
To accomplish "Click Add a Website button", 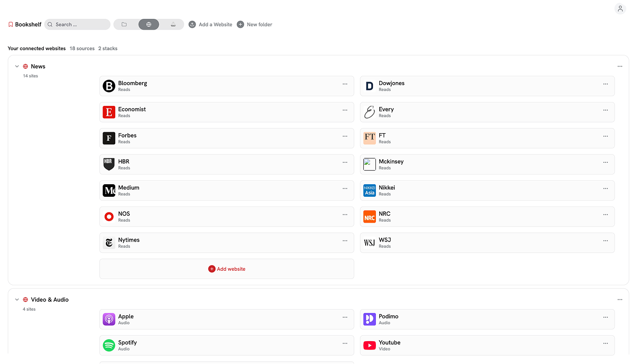I will point(211,24).
